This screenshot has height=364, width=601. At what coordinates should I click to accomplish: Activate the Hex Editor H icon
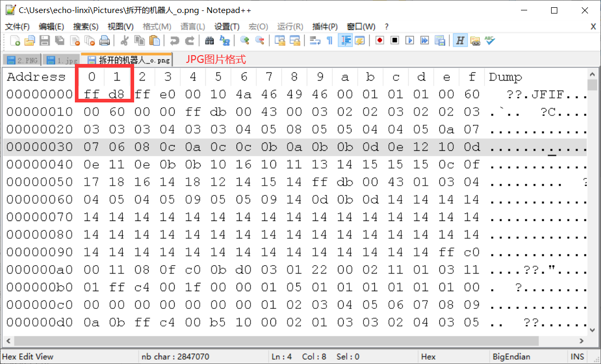[461, 41]
